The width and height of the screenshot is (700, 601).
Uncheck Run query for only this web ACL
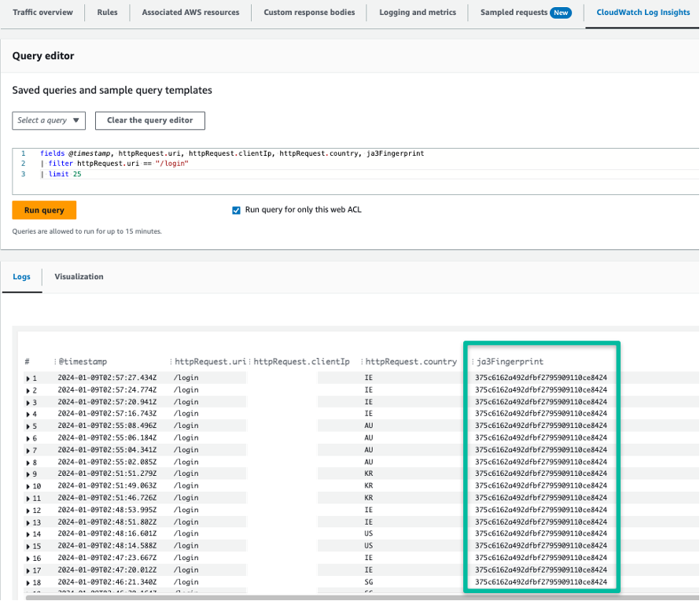point(236,210)
